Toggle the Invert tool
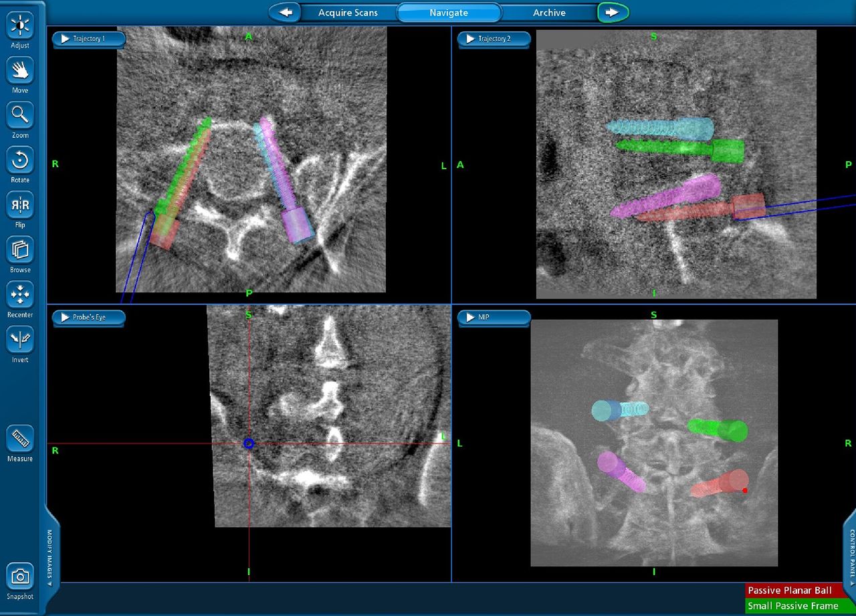This screenshot has height=616, width=856. (x=20, y=340)
